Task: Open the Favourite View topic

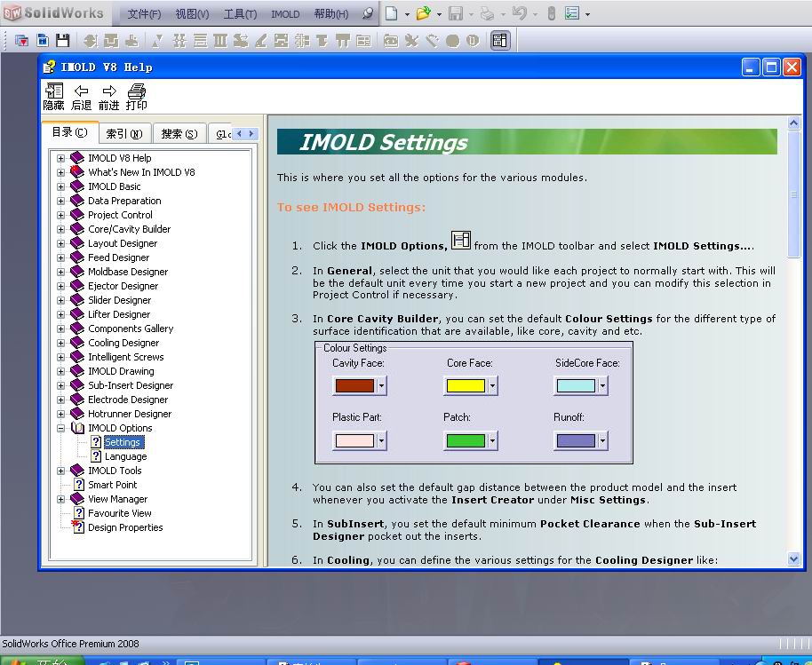Action: pyautogui.click(x=120, y=513)
